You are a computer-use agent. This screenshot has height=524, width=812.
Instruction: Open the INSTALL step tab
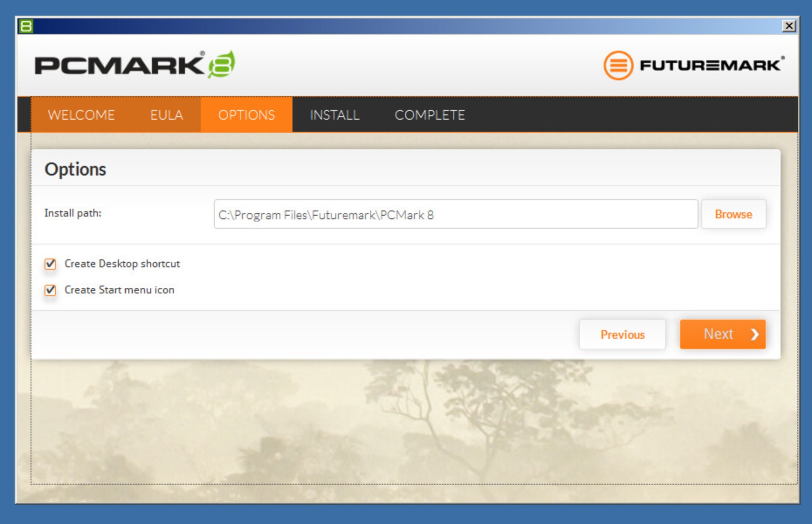pyautogui.click(x=334, y=115)
